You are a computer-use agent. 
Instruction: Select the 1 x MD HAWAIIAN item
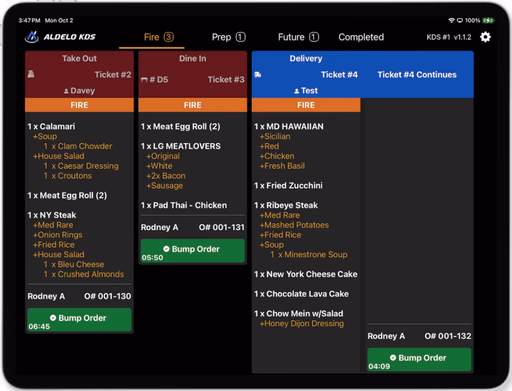coord(289,127)
